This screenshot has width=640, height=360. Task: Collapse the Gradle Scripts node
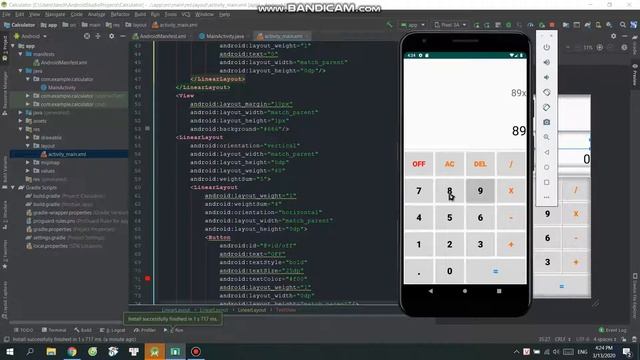[13, 188]
